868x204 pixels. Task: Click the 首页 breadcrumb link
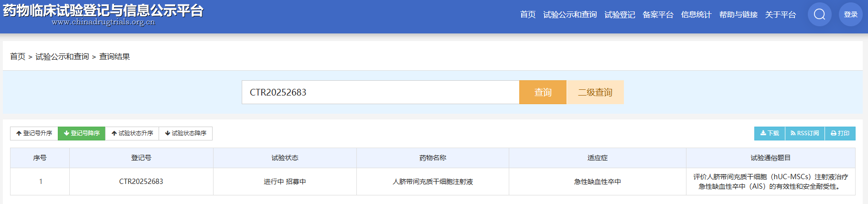18,56
